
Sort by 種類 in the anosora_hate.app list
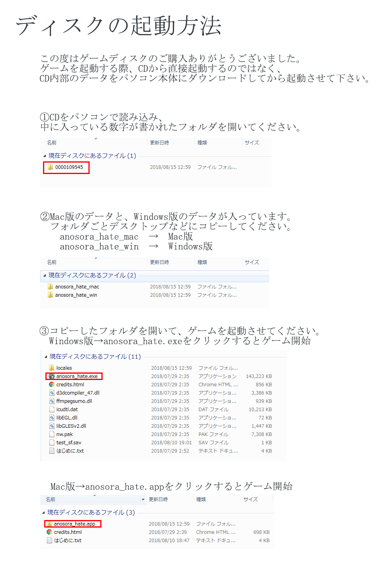coord(201,500)
